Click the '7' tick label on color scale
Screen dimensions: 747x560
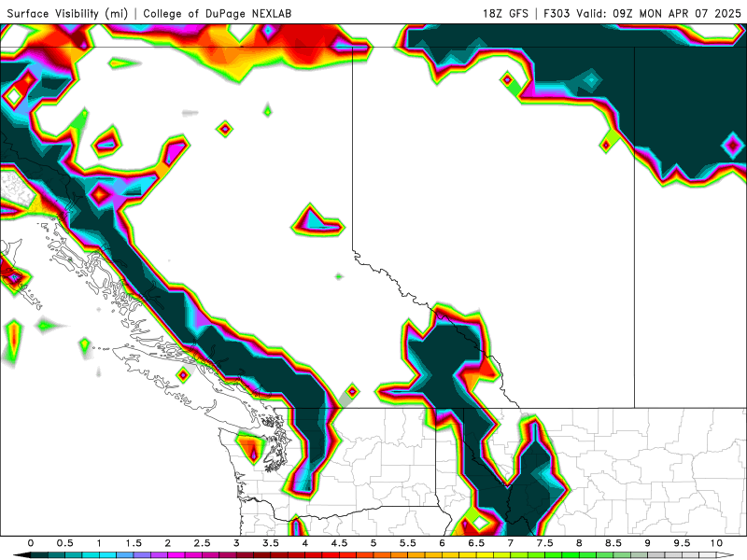pyautogui.click(x=511, y=543)
